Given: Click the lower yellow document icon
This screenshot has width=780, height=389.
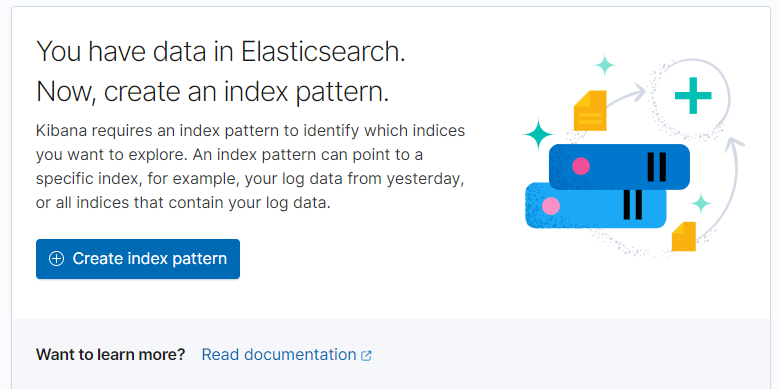Looking at the screenshot, I should 683,236.
